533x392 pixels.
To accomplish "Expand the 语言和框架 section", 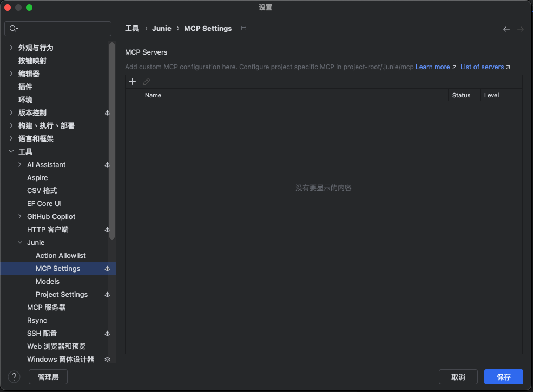I will (x=11, y=138).
